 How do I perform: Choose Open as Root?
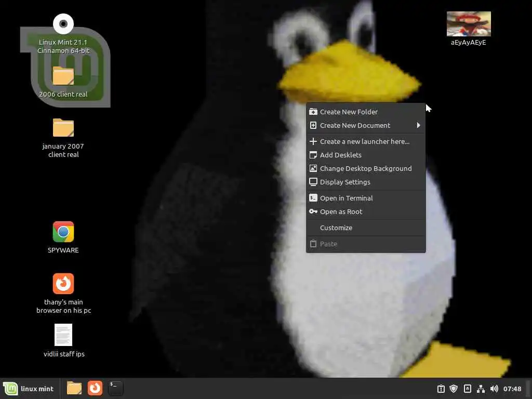pyautogui.click(x=366, y=212)
